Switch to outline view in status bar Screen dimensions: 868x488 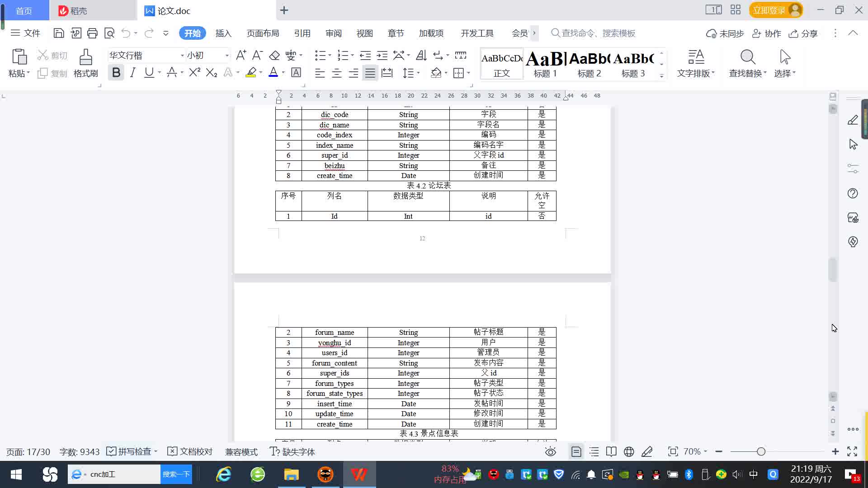click(594, 452)
